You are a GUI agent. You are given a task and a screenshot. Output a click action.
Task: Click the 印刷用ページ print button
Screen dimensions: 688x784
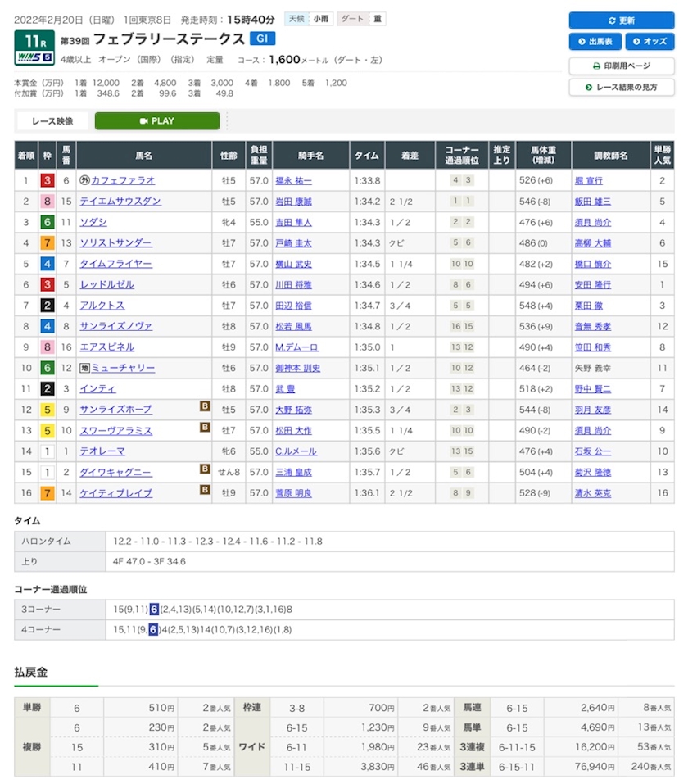click(x=621, y=66)
